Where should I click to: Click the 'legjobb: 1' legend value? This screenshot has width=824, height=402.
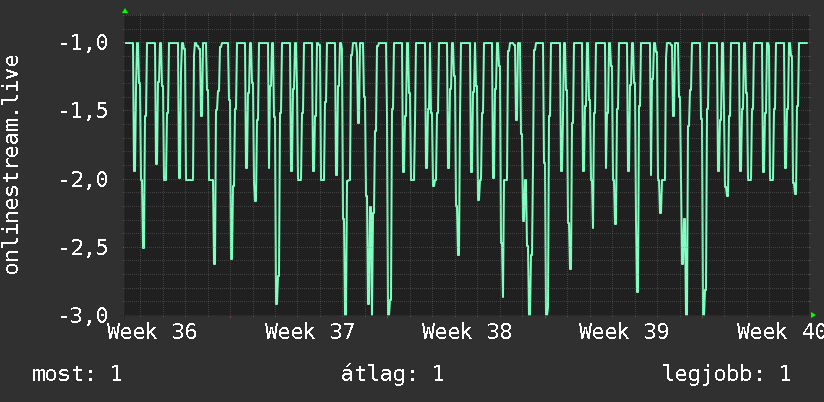coord(727,374)
